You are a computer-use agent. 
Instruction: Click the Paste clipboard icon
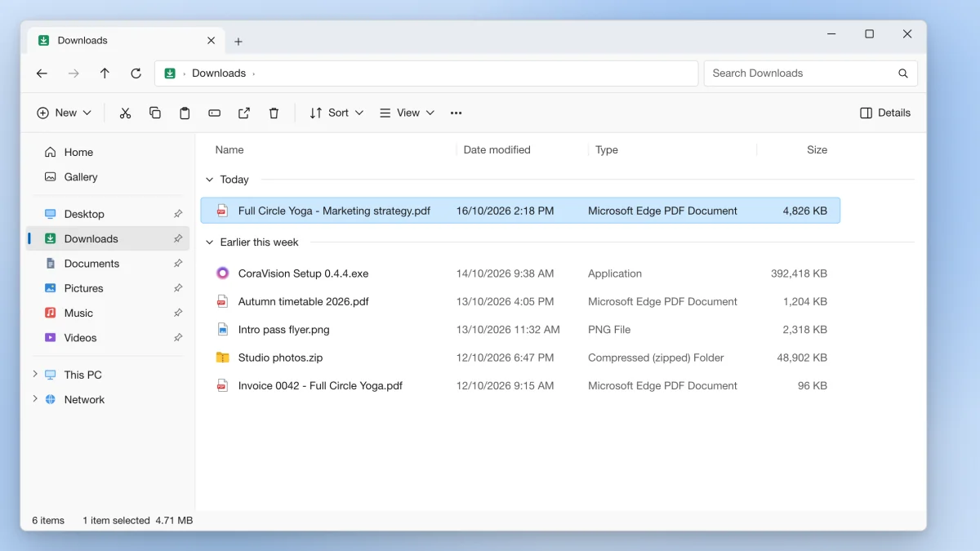click(185, 113)
